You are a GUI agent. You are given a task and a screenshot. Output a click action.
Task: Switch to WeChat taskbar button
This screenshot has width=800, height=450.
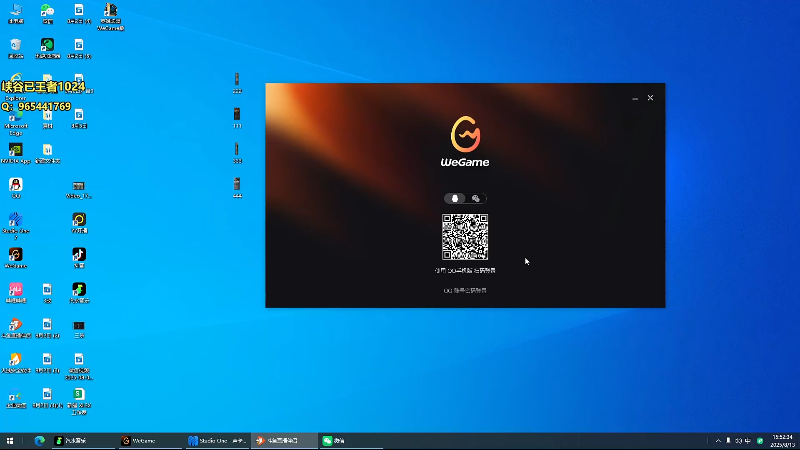[x=350, y=441]
